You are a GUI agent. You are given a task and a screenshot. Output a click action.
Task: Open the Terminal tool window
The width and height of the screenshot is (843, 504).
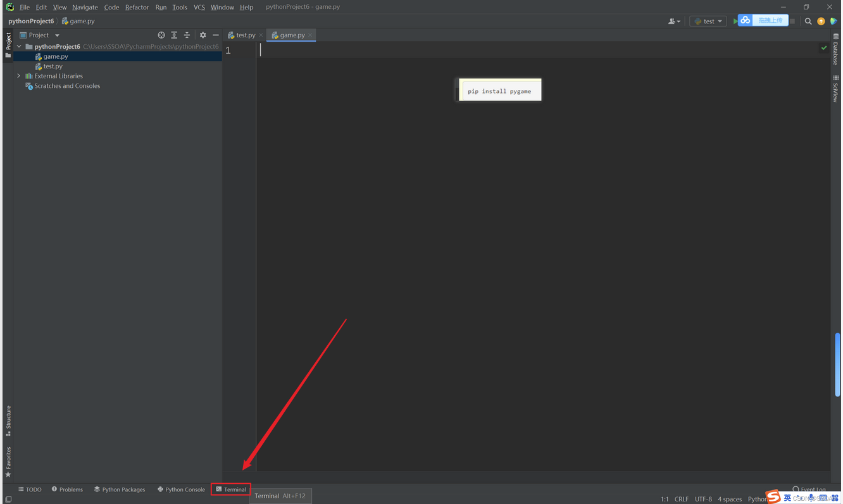(x=231, y=489)
